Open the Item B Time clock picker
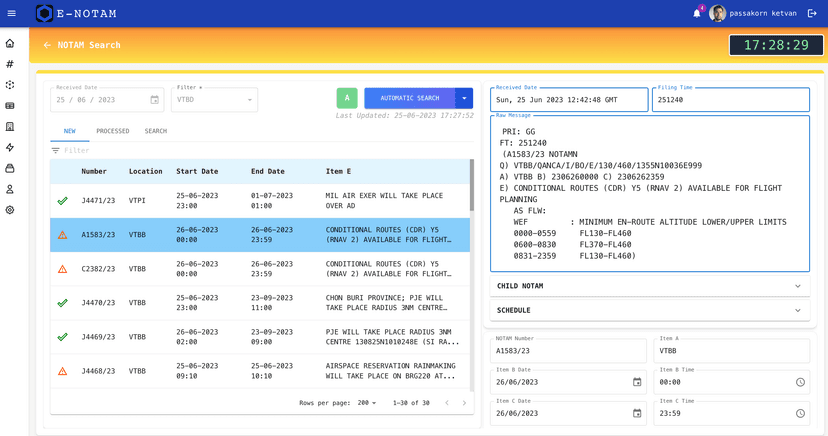 click(799, 382)
